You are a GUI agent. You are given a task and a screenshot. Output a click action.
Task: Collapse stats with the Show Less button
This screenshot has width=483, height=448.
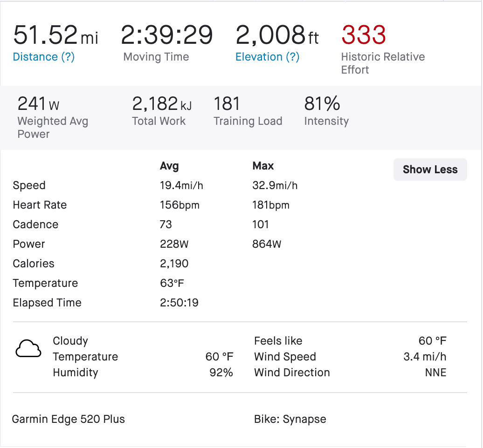coord(430,170)
